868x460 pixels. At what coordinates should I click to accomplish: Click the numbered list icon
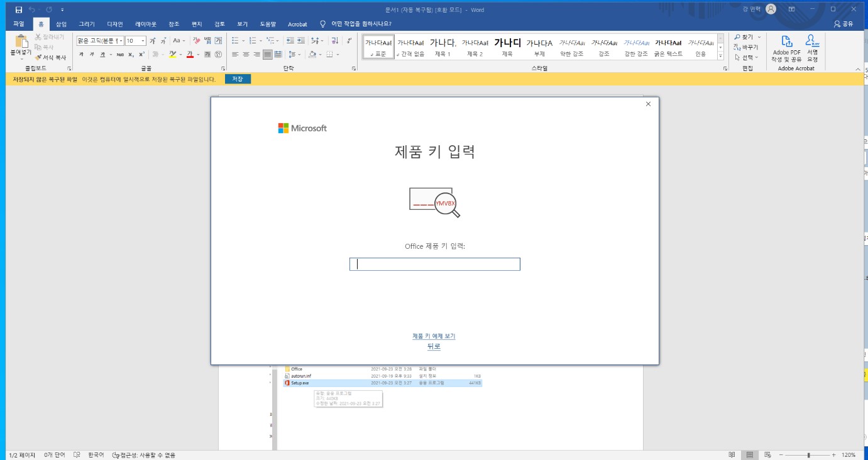click(x=252, y=41)
